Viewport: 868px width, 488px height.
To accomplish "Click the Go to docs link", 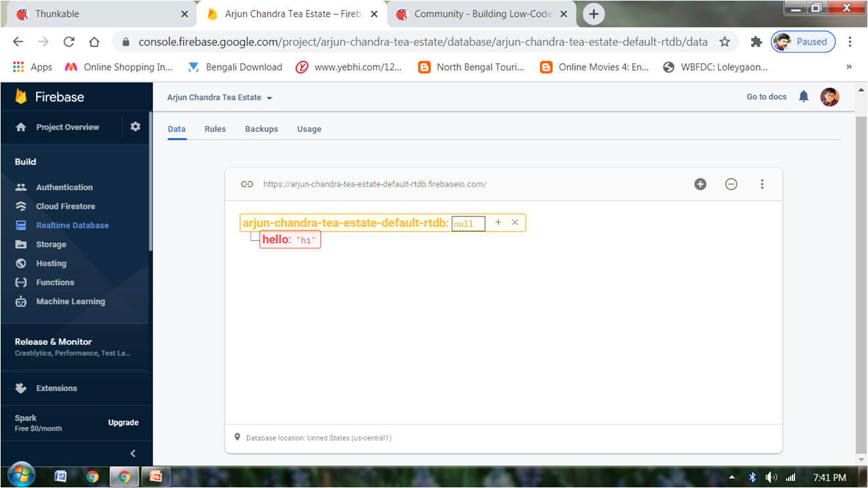I will point(766,97).
